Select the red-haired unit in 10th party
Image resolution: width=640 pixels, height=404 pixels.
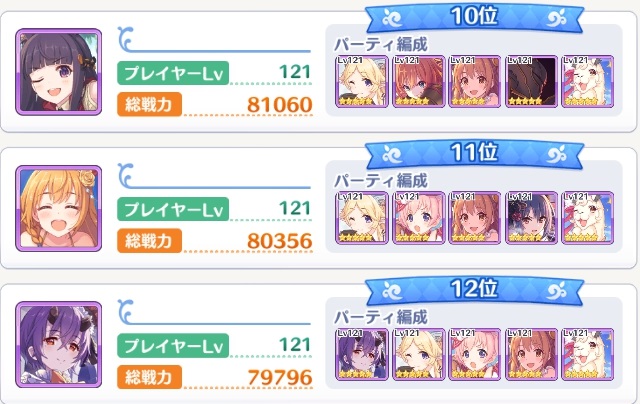tap(418, 82)
